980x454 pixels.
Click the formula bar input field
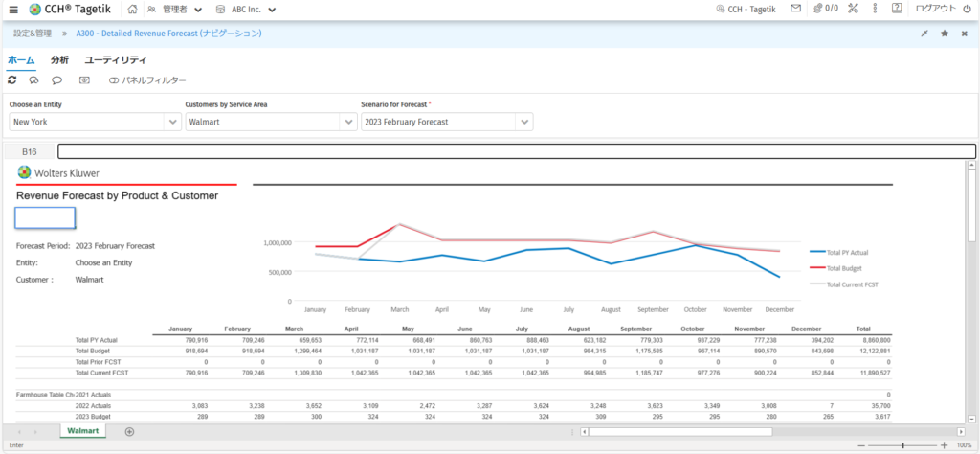(x=516, y=151)
